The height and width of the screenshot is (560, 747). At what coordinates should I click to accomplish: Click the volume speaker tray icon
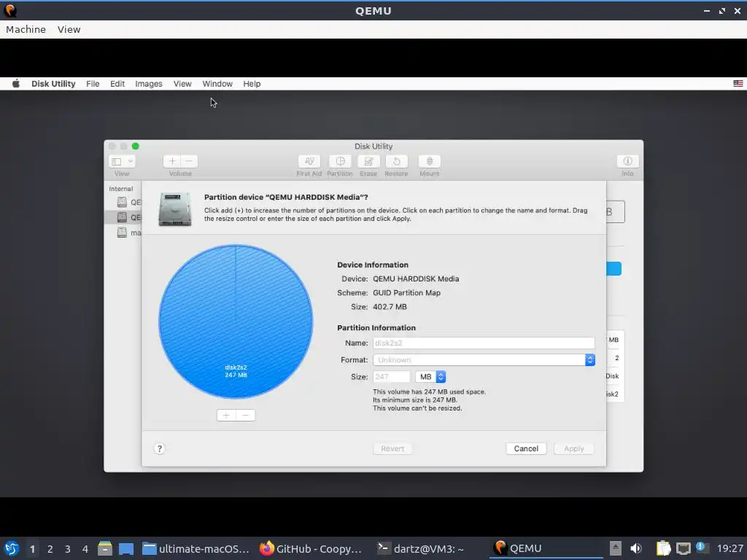636,548
